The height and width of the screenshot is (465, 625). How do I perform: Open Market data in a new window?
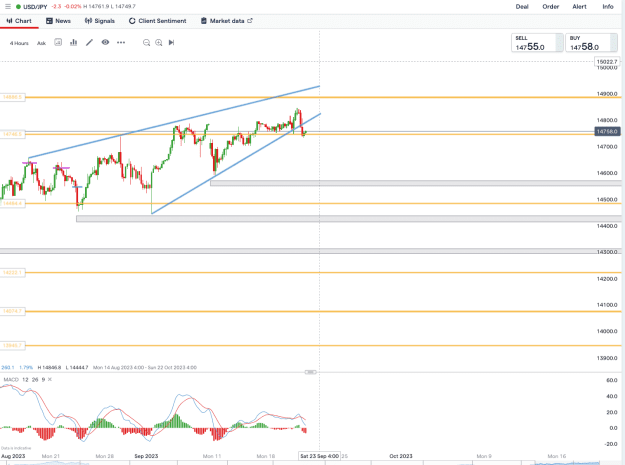click(x=226, y=21)
